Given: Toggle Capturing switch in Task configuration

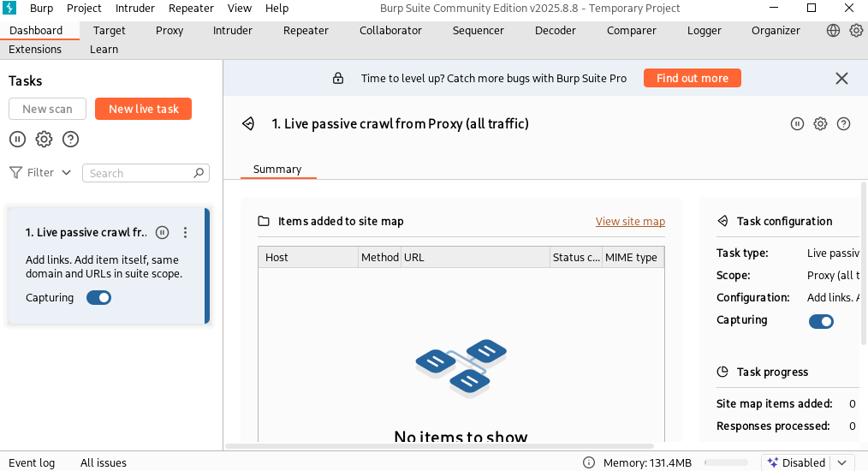Looking at the screenshot, I should coord(821,321).
